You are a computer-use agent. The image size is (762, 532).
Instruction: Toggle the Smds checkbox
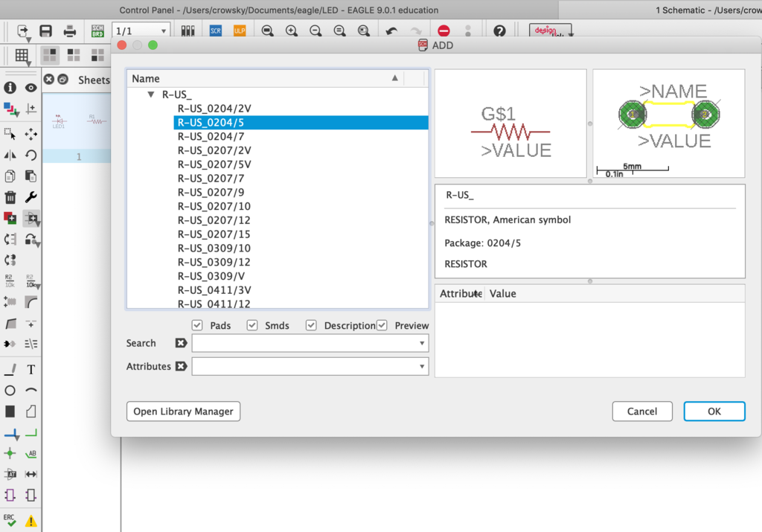(252, 325)
